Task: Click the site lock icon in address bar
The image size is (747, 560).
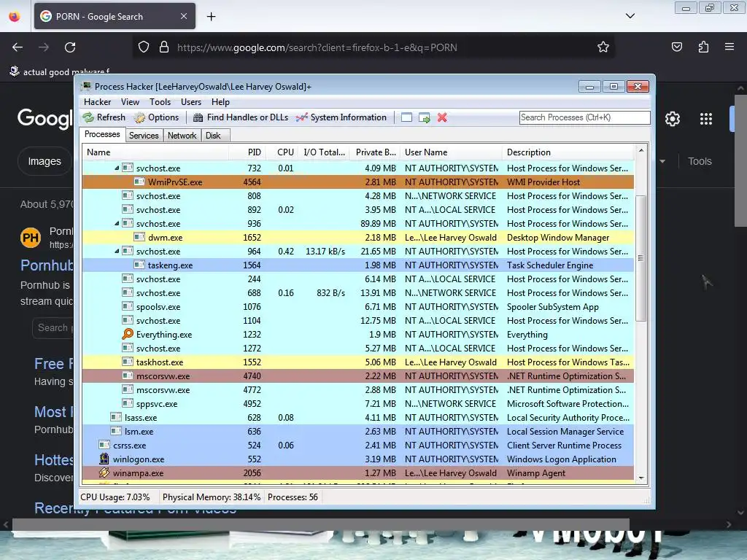Action: 164,47
